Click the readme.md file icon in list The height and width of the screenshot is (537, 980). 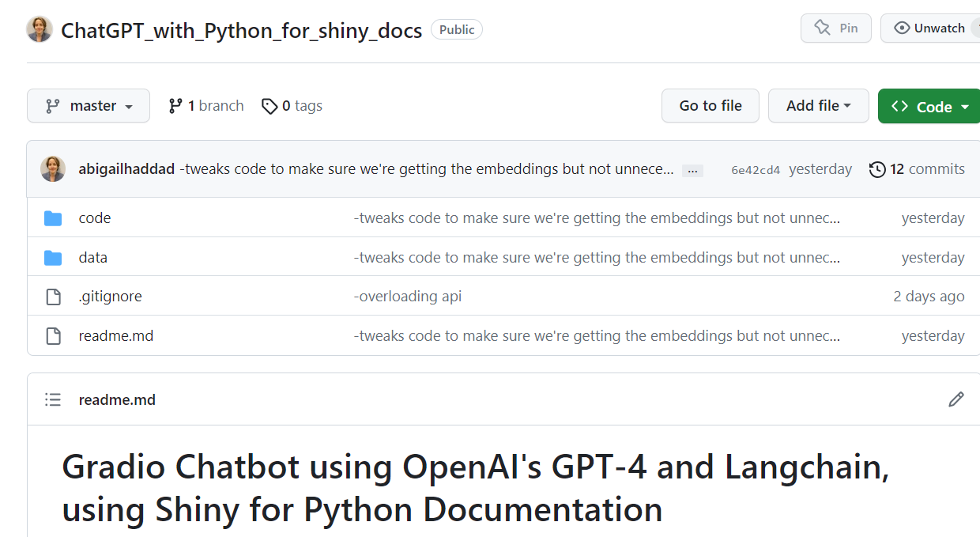(x=53, y=336)
